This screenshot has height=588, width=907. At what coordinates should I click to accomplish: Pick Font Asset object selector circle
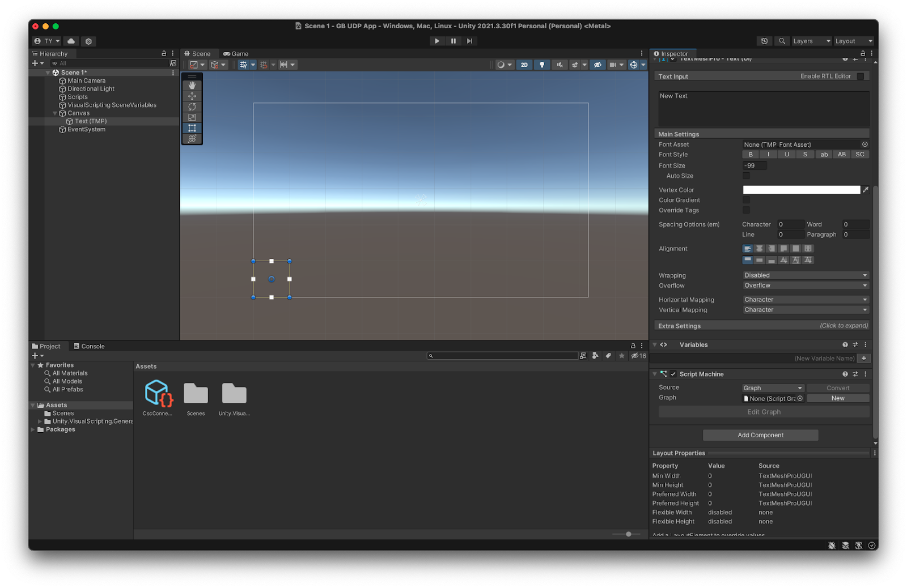point(865,144)
